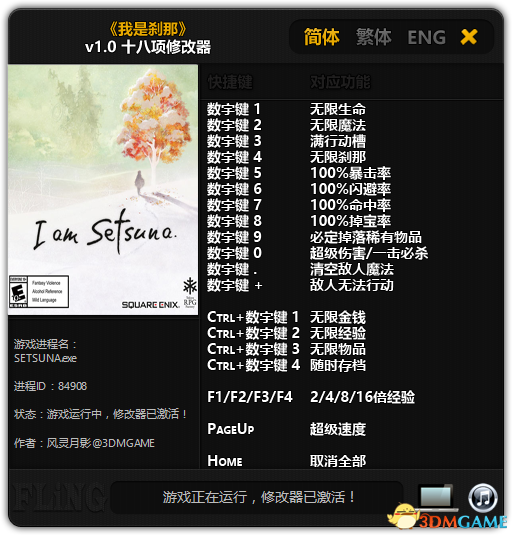The height and width of the screenshot is (535, 512).
Task: Toggle 无限魔法 cheat row
Action: pos(287,125)
